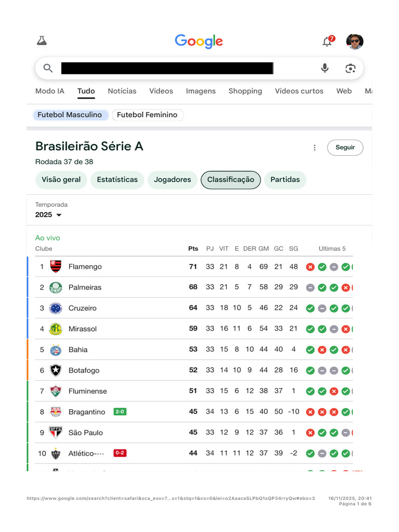Screen dimensions: 399x532
Task: Click the Flamengo club crest
Action: point(56,267)
